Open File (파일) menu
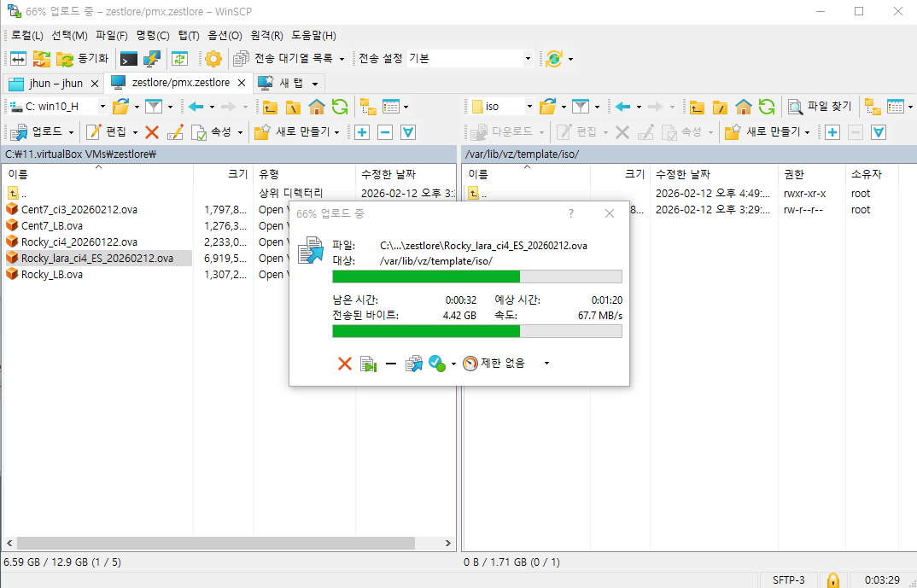 coord(112,36)
